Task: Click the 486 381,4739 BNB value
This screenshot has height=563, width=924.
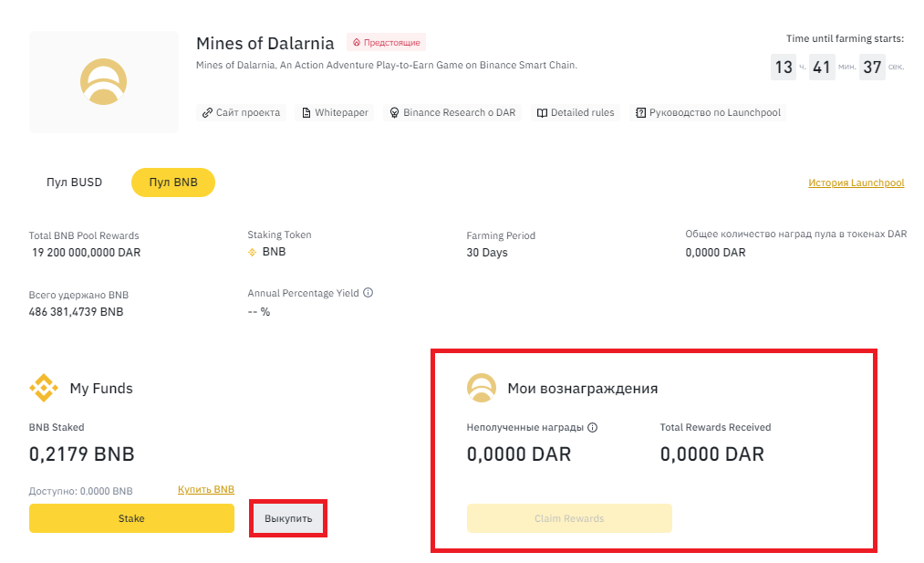Action: click(x=76, y=312)
